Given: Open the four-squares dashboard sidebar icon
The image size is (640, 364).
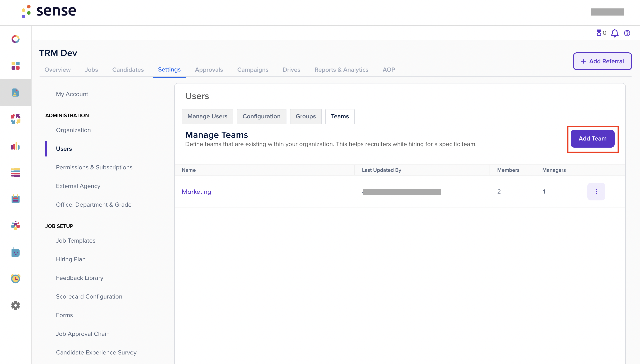Looking at the screenshot, I should pos(16,66).
